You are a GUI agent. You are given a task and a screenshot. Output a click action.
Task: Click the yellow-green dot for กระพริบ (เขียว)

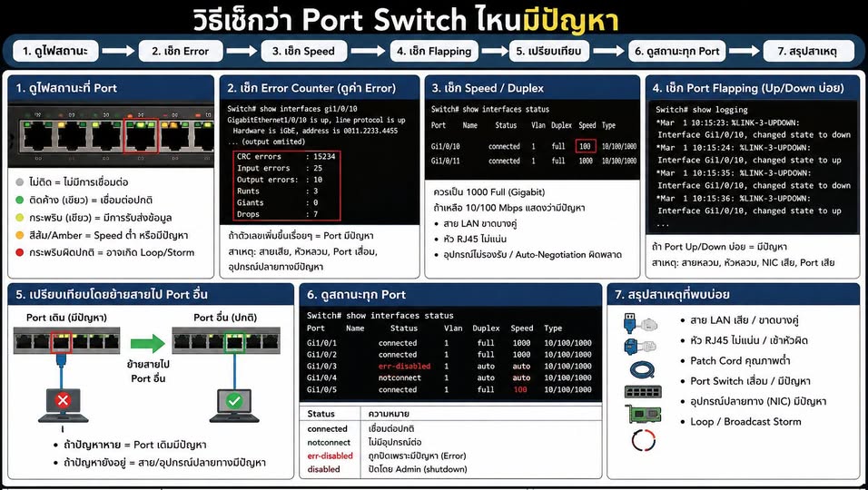coord(20,218)
